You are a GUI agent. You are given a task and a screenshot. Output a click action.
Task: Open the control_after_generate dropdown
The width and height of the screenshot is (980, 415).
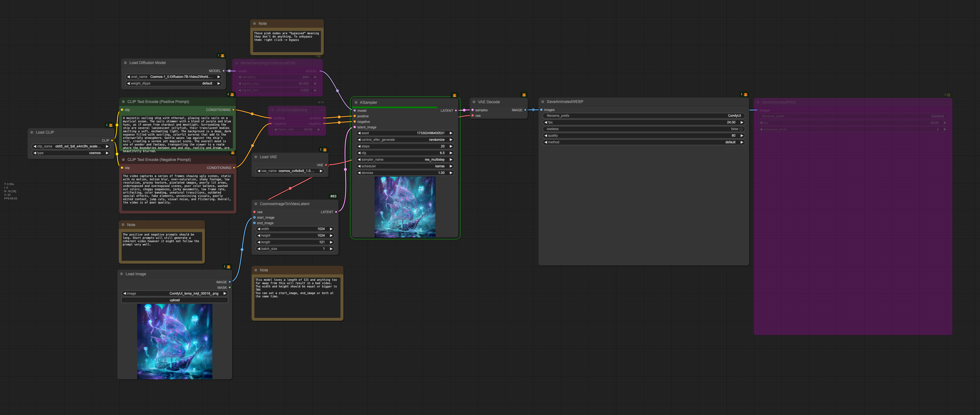(405, 140)
